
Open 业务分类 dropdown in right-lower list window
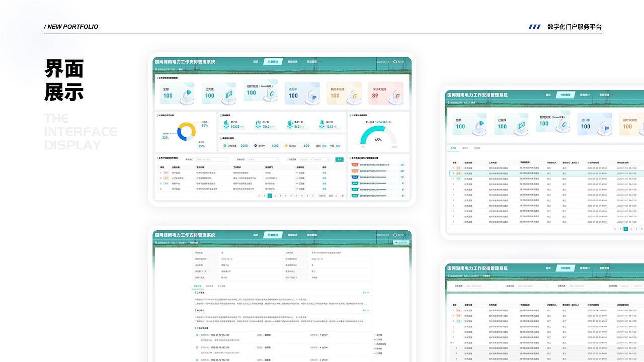click(532, 286)
